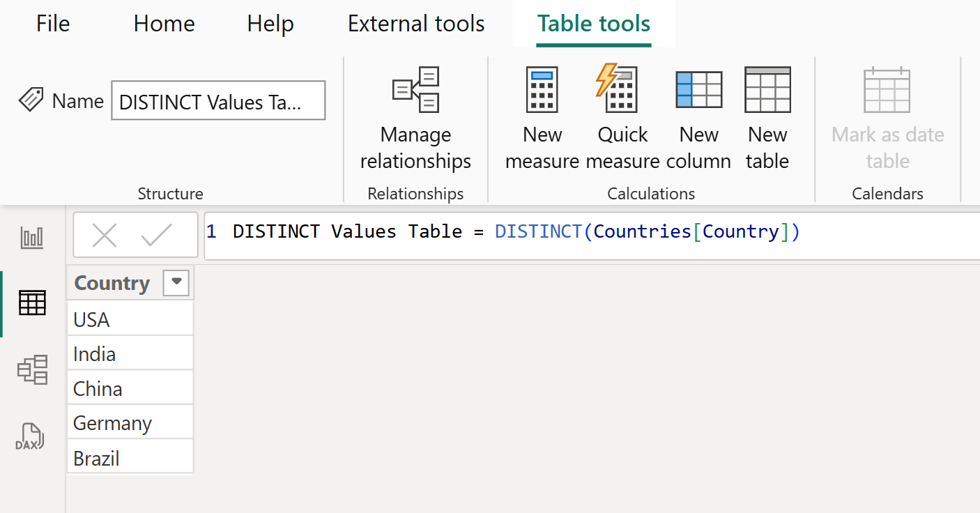This screenshot has height=513, width=980.
Task: Create a New table
Action: [767, 118]
